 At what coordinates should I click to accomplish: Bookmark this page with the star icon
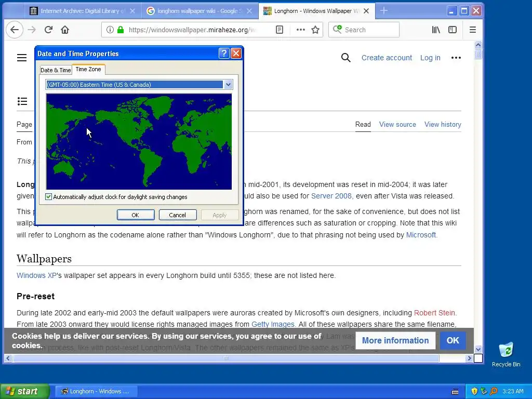315,30
